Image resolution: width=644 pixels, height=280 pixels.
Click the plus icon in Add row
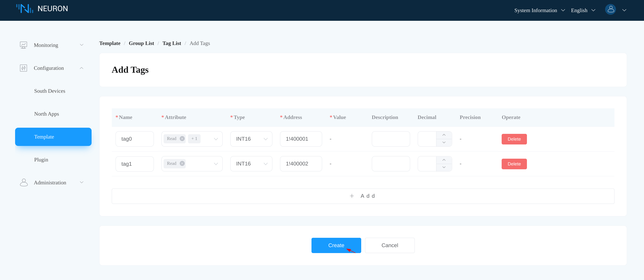tap(352, 196)
